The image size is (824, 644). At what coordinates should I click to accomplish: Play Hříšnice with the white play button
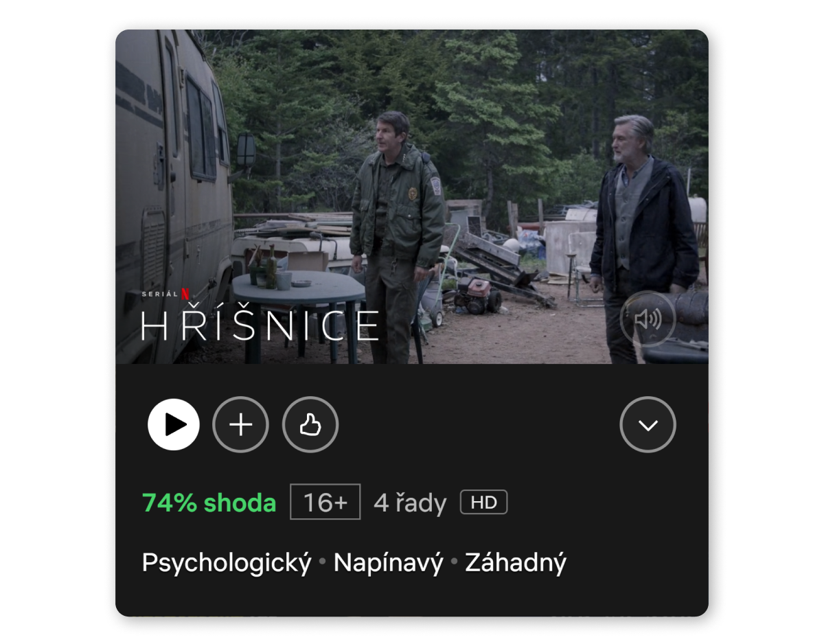point(174,425)
